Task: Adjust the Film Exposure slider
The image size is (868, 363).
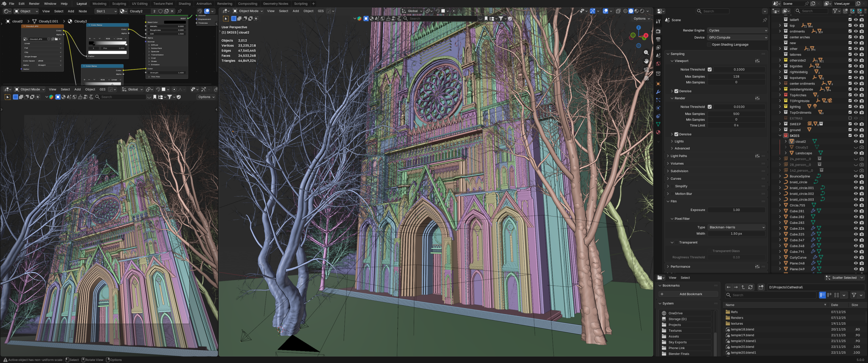Action: [x=736, y=210]
